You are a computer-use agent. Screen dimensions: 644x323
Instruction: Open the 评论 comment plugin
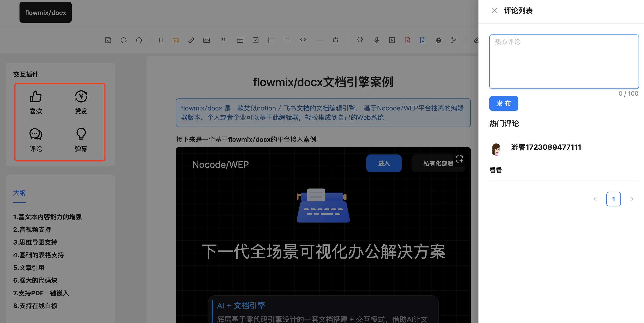pos(36,140)
